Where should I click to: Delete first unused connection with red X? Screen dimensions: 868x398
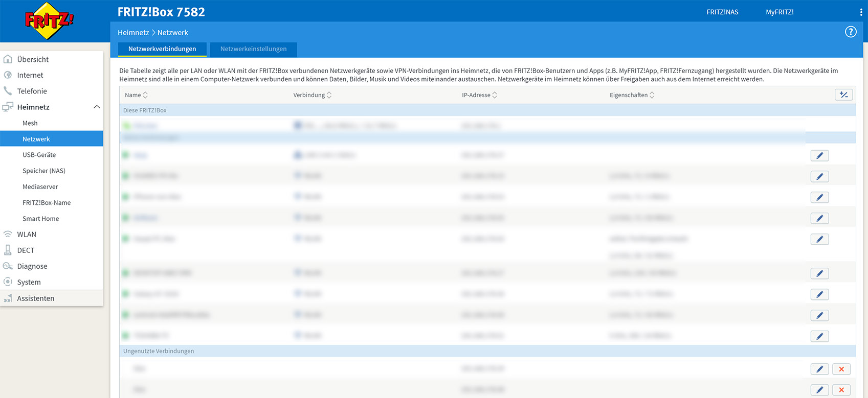(841, 369)
